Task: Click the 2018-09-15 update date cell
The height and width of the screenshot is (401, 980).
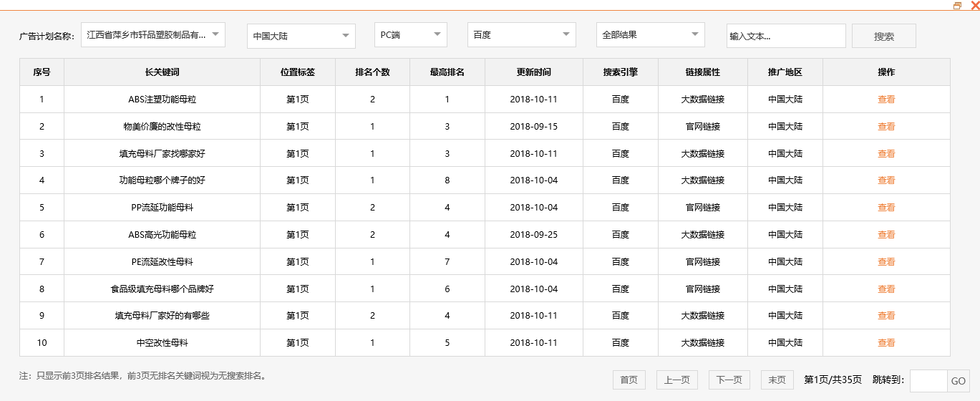Action: pos(534,127)
